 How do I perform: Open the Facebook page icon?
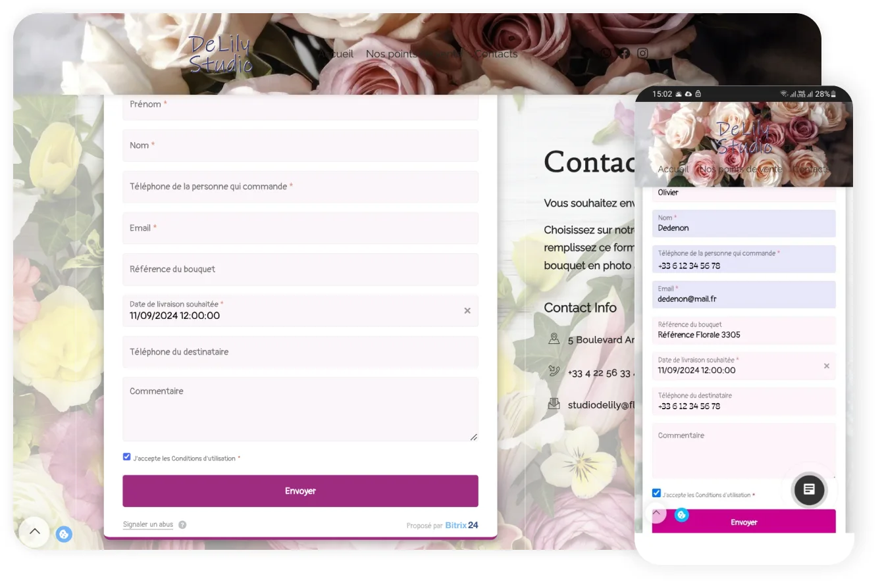point(623,53)
